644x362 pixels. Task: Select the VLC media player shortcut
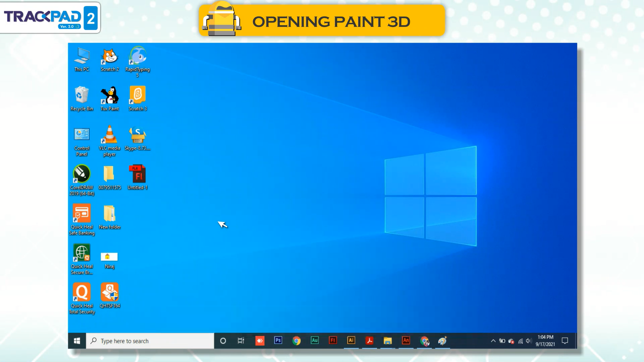tap(109, 141)
